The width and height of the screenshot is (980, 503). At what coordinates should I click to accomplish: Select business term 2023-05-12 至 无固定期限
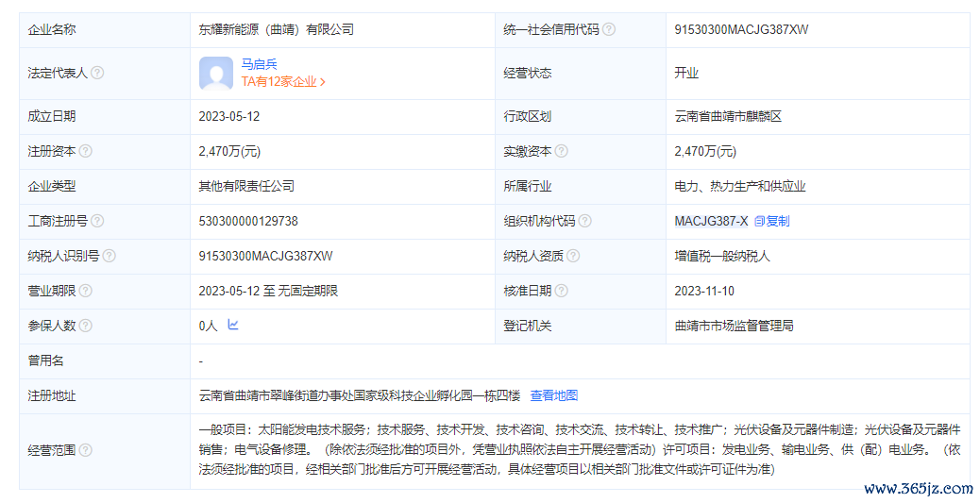(268, 292)
